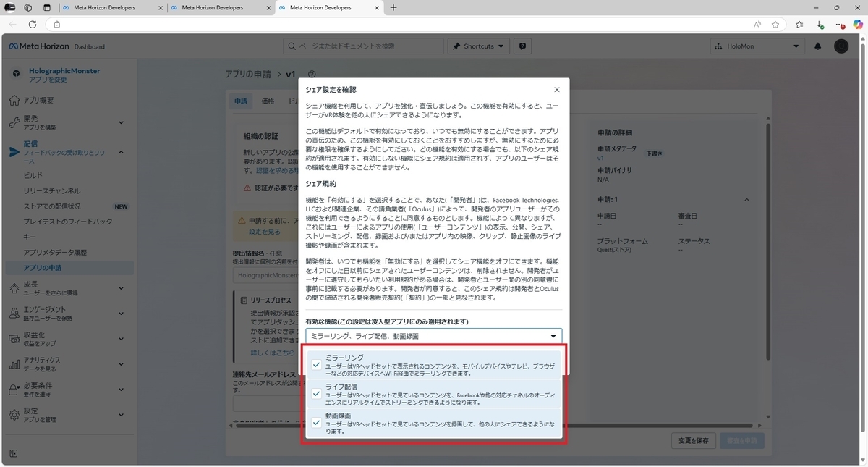868x467 pixels.
Task: Expand the 設定 sidebar section
Action: pyautogui.click(x=121, y=415)
